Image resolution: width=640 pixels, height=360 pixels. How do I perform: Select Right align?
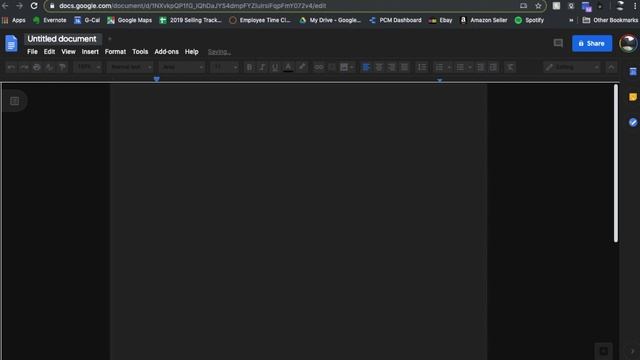pos(391,67)
